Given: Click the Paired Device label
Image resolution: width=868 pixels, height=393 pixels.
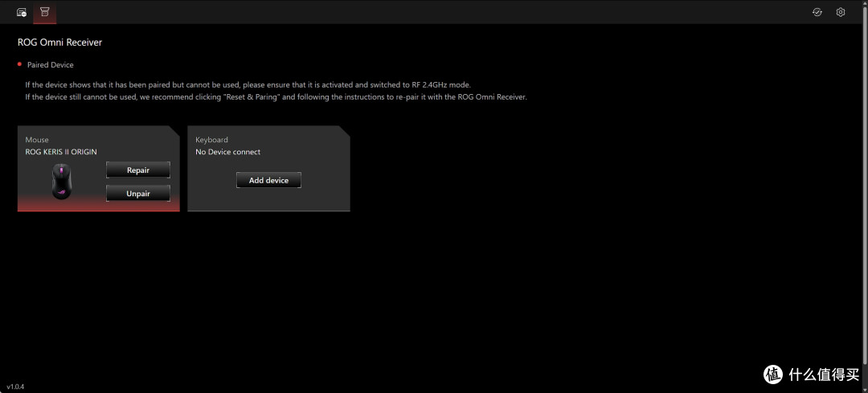Looking at the screenshot, I should 51,65.
